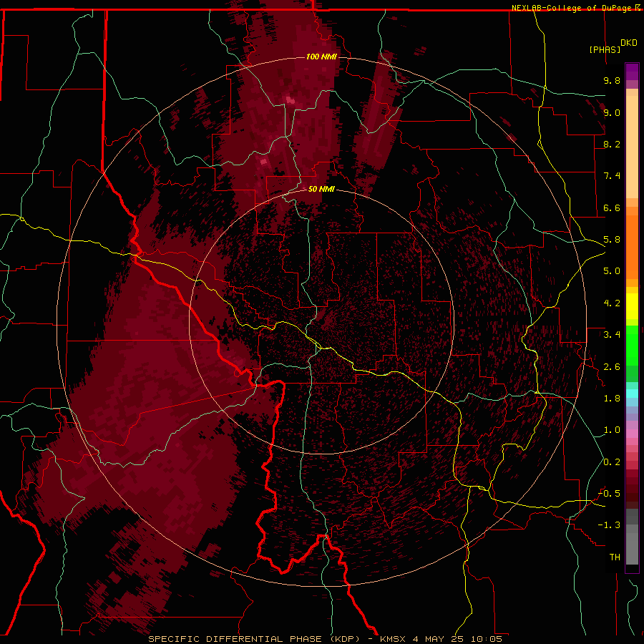The width and height of the screenshot is (644, 644).
Task: Click the 7.4 legend value
Action: click(612, 176)
